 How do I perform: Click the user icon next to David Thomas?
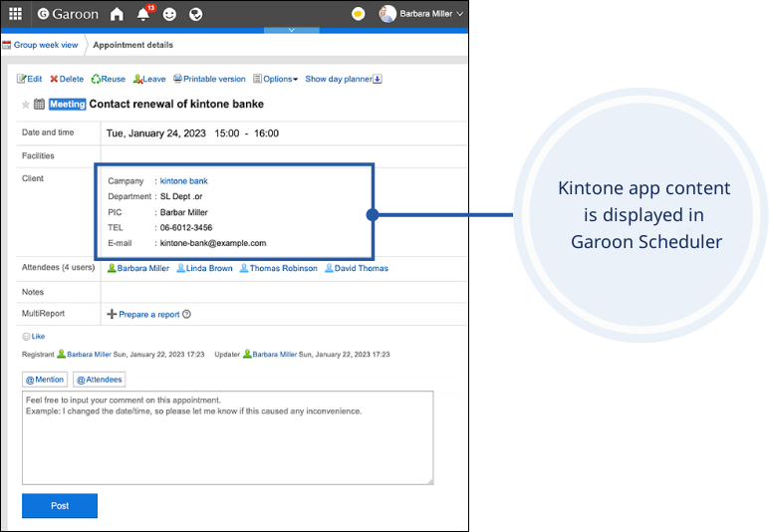[x=329, y=268]
